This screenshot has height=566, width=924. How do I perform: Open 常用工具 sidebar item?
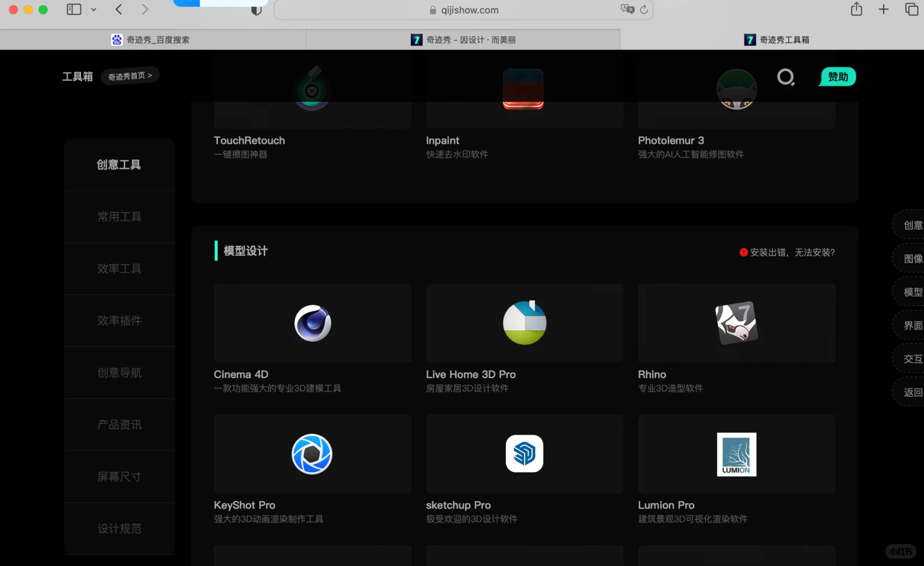119,216
